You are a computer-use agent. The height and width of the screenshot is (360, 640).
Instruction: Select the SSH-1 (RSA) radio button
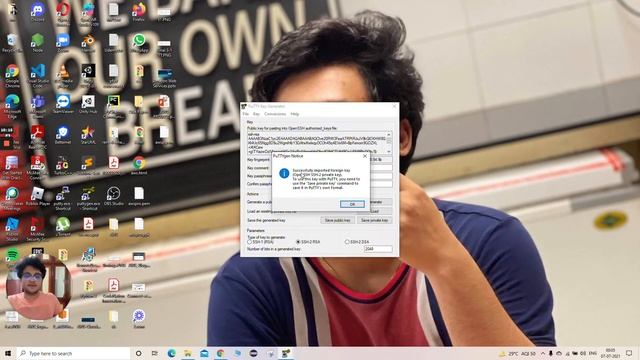[x=249, y=242]
